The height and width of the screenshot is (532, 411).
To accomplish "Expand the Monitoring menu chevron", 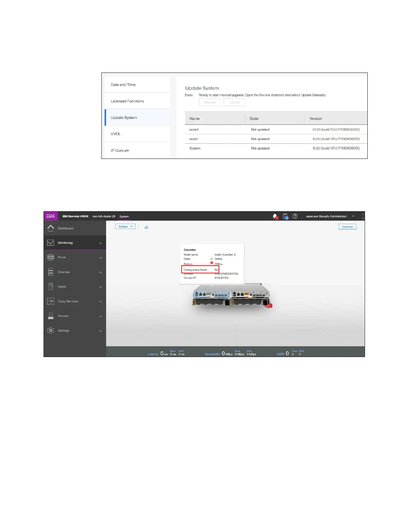I will (100, 243).
